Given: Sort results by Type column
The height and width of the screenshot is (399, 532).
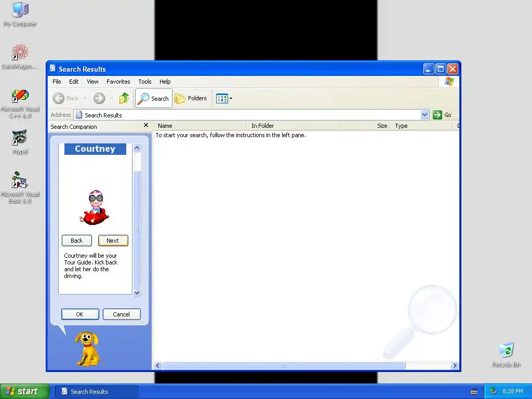Looking at the screenshot, I should pos(422,126).
